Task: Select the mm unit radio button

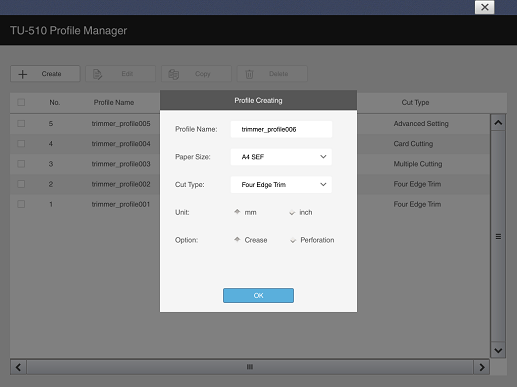Action: point(237,212)
